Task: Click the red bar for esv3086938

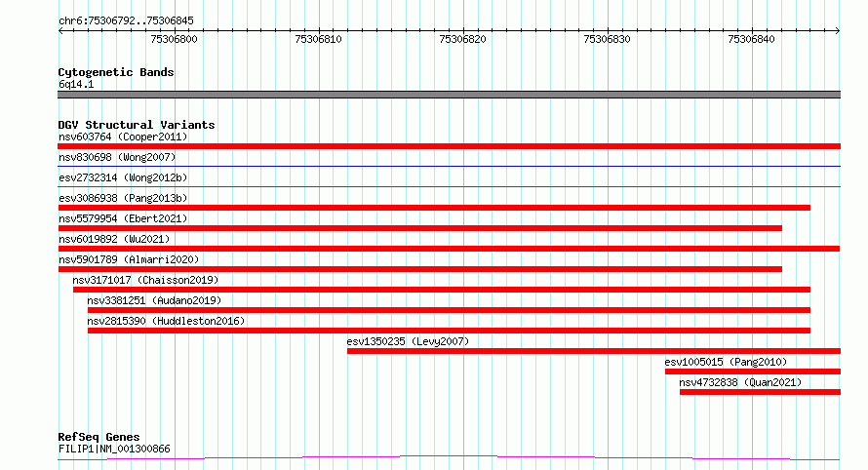Action: tap(434, 208)
